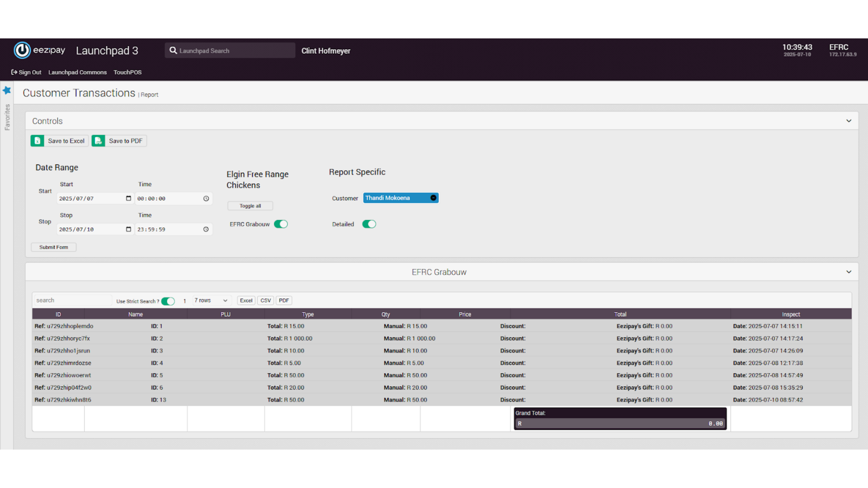This screenshot has height=488, width=868.
Task: Sort by the PLU column header
Action: click(x=226, y=314)
